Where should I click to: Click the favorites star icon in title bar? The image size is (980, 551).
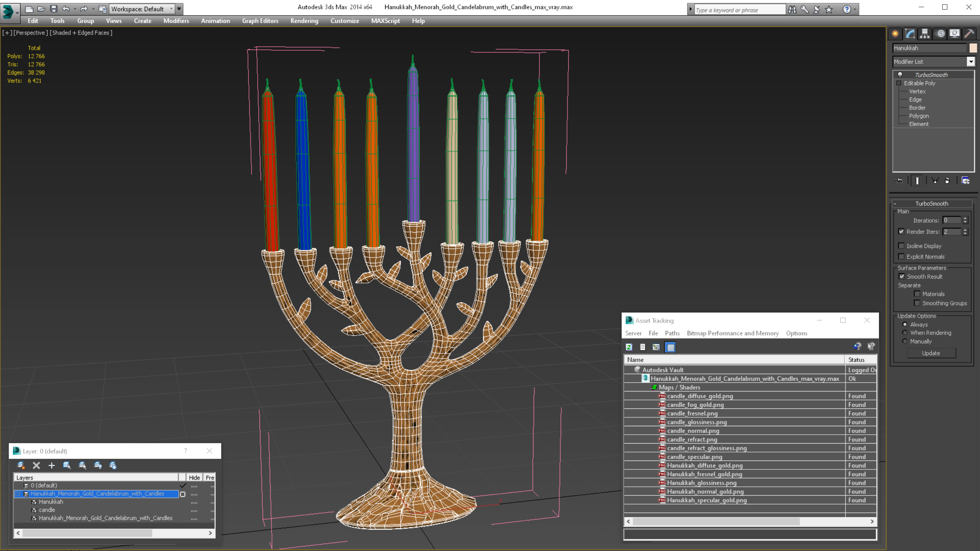(x=829, y=10)
